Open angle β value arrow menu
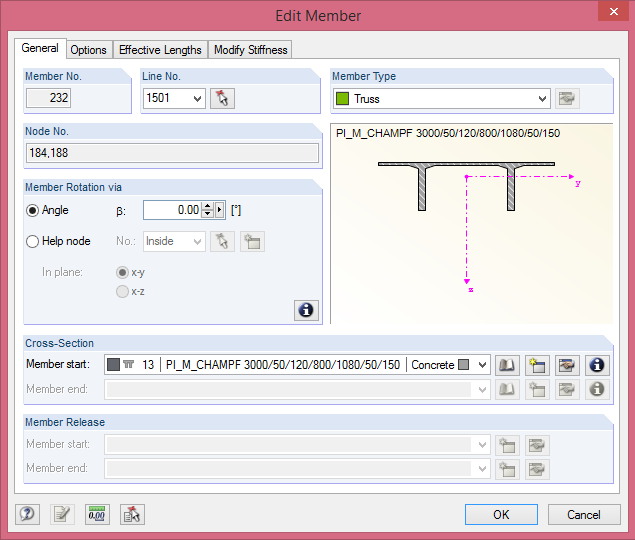The height and width of the screenshot is (540, 635). (219, 210)
